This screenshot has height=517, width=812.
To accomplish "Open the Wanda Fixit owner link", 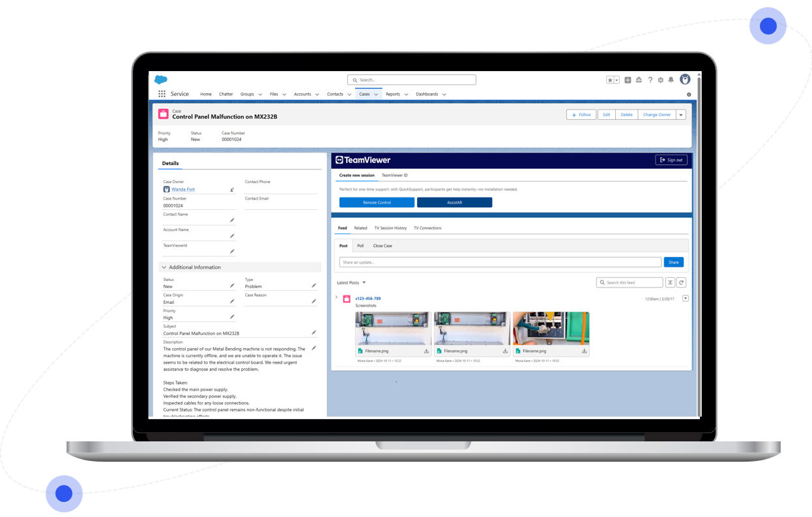I will click(183, 190).
